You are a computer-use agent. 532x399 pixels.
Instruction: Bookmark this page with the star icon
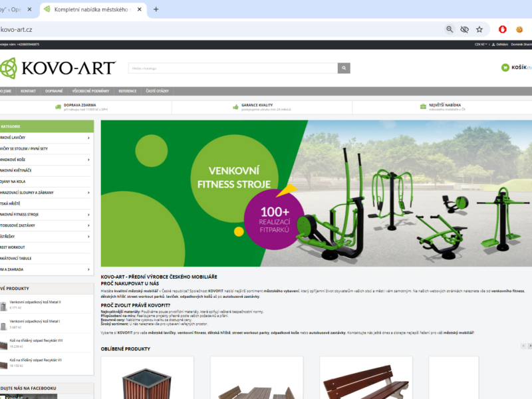coord(479,29)
